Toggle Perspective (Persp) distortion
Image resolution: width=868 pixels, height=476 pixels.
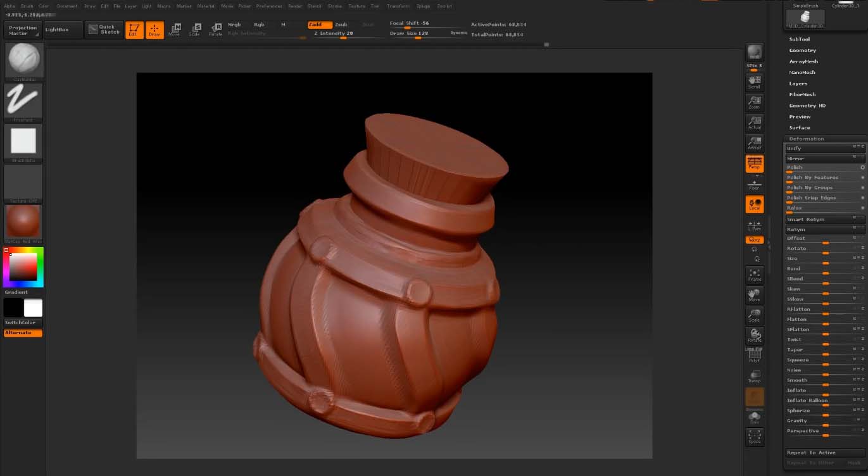(754, 164)
